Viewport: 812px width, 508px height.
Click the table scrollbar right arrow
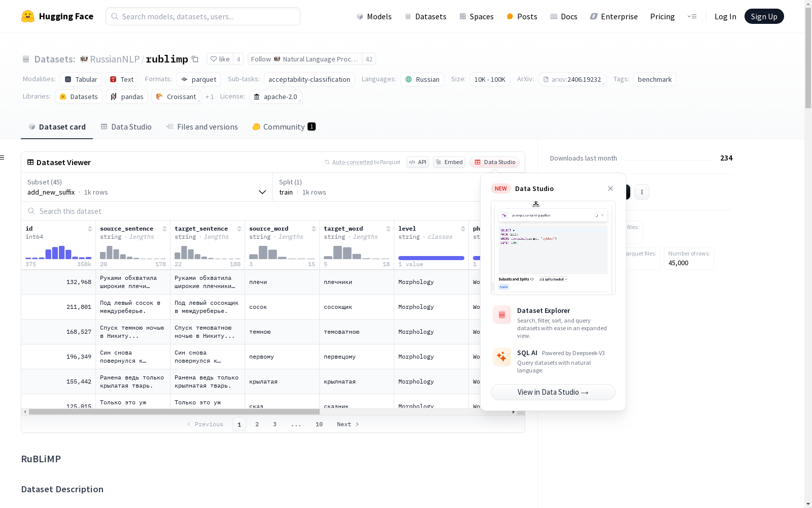pos(514,411)
